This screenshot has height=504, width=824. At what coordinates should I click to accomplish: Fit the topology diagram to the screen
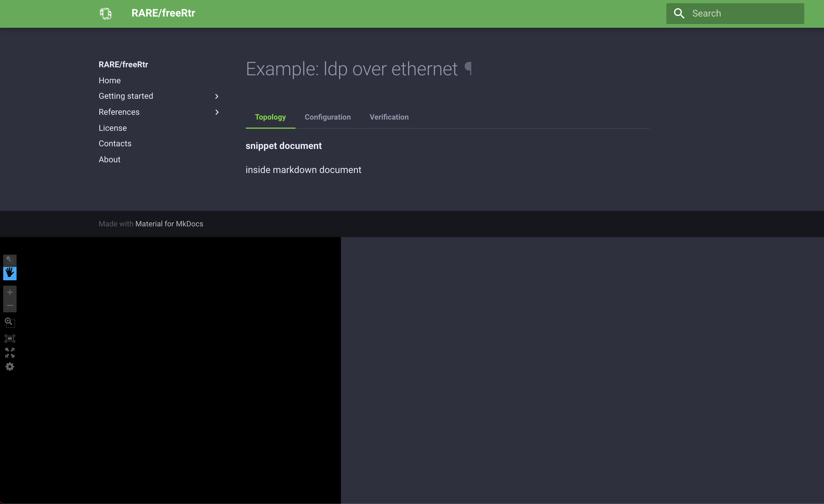tap(10, 338)
